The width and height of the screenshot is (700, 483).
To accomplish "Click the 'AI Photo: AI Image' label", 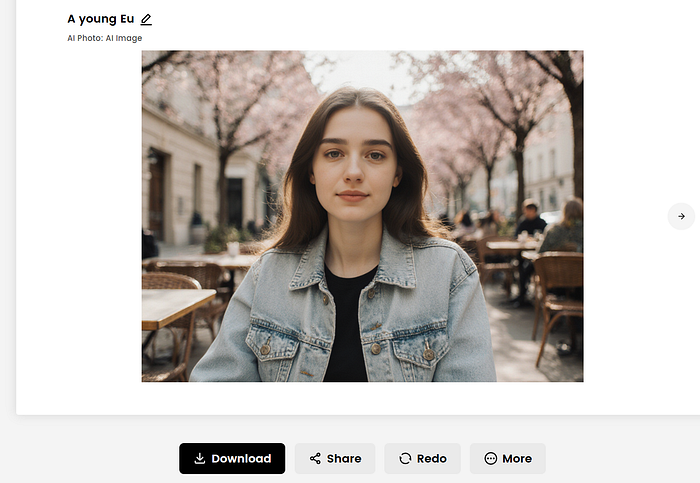I will [105, 38].
